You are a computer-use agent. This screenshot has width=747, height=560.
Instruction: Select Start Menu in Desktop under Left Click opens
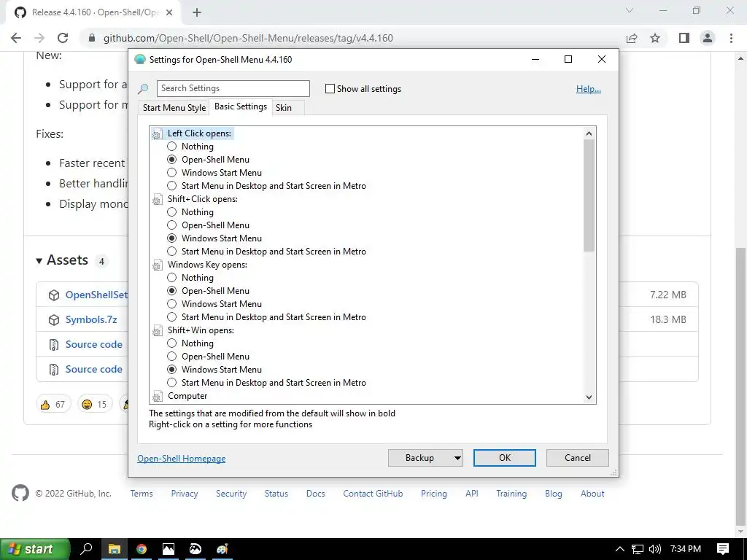[x=172, y=186]
